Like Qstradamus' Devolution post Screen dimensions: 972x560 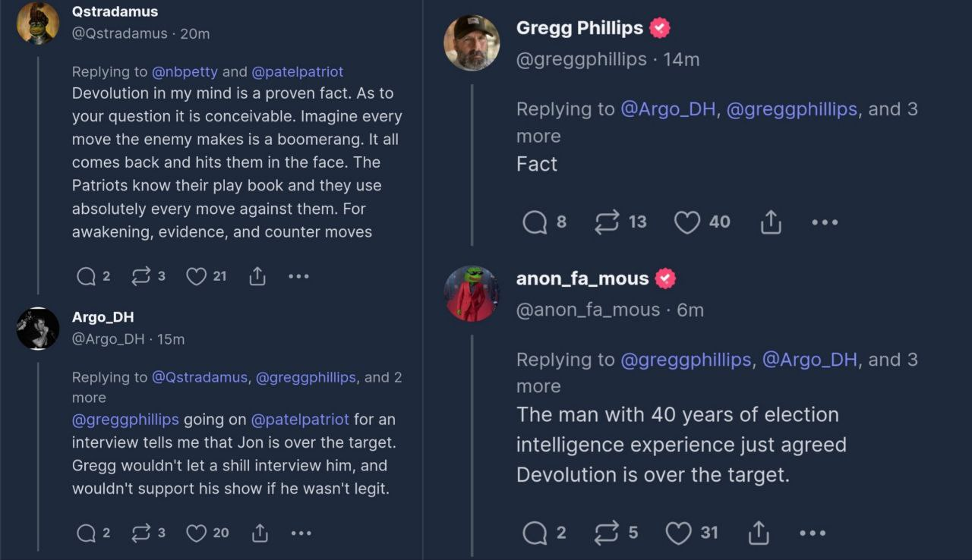coord(197,276)
